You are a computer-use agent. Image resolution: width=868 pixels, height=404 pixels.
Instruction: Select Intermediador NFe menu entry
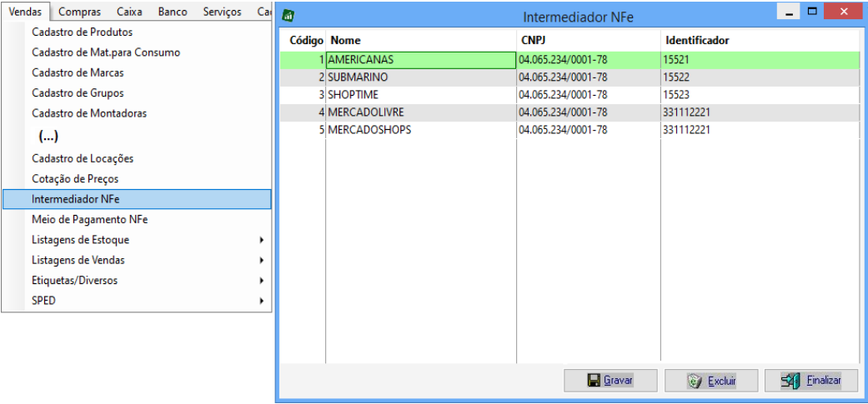(137, 199)
